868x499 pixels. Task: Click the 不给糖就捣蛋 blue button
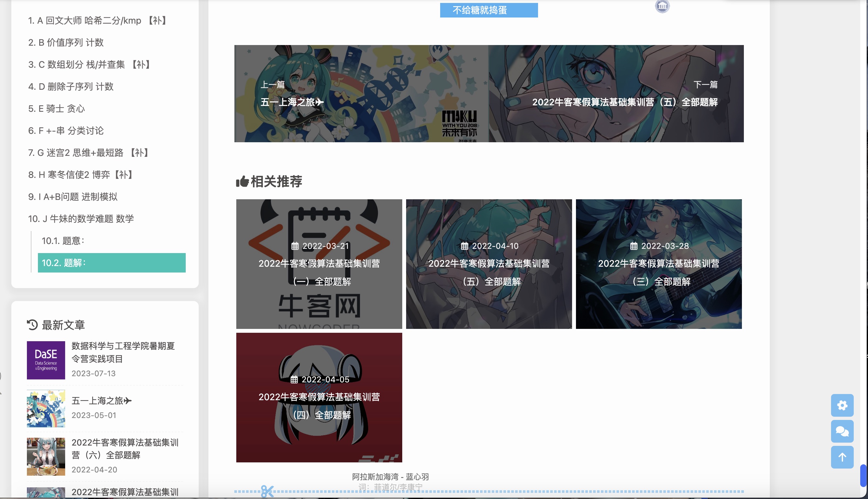pos(488,10)
